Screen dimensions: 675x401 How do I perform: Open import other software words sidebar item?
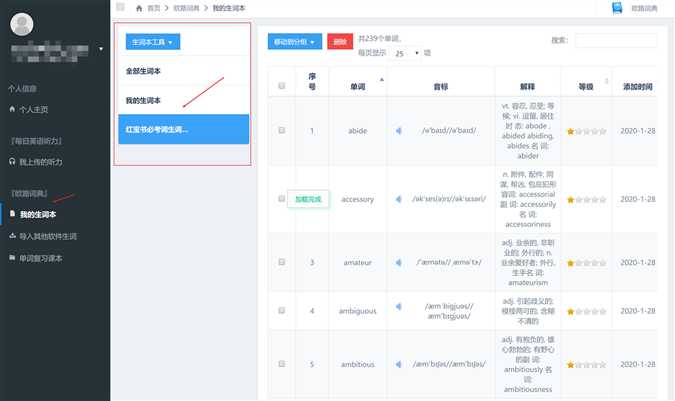point(47,236)
